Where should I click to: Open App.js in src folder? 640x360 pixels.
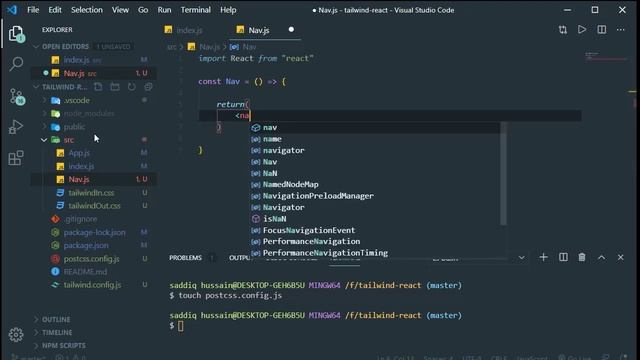tap(79, 153)
